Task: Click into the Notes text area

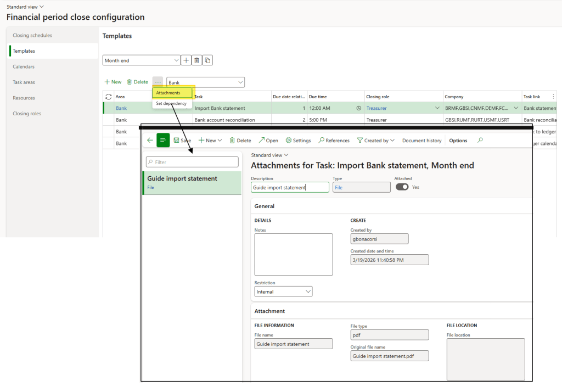Action: (x=294, y=254)
